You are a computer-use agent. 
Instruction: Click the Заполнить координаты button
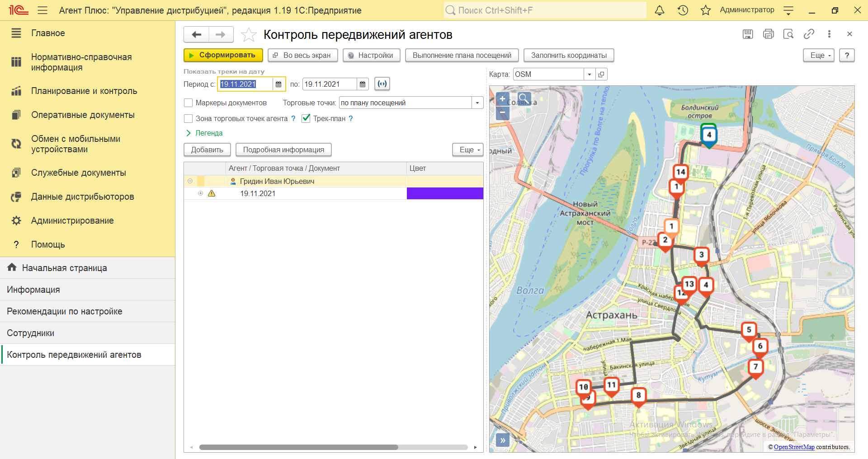click(x=568, y=55)
